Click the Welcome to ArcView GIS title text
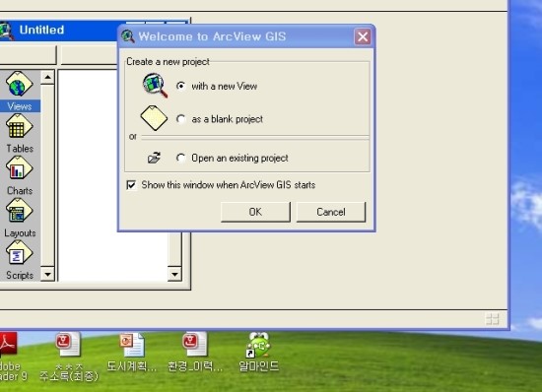The image size is (542, 392). pos(212,36)
